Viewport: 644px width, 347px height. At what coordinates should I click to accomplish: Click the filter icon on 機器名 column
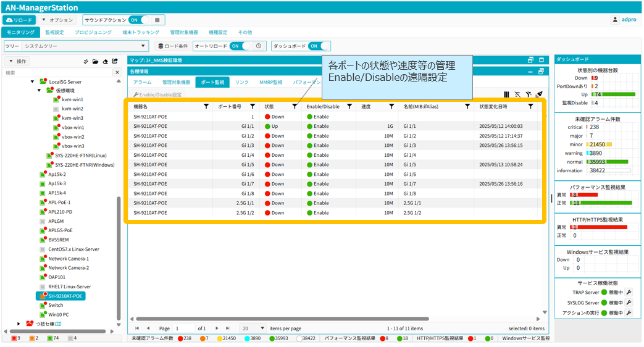point(206,107)
